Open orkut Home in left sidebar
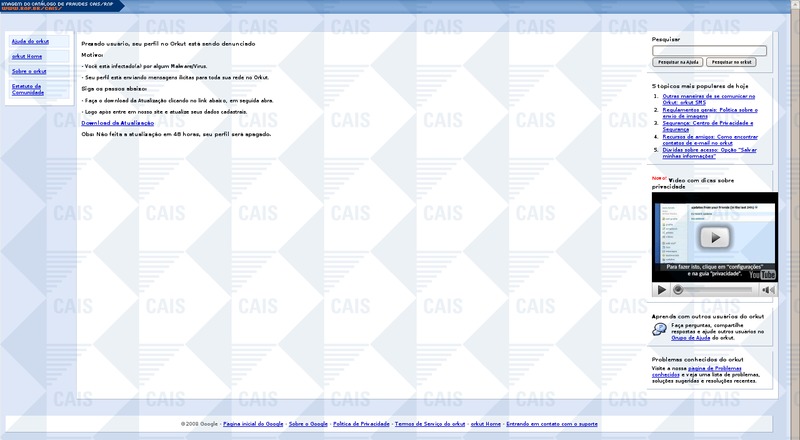 (x=27, y=57)
